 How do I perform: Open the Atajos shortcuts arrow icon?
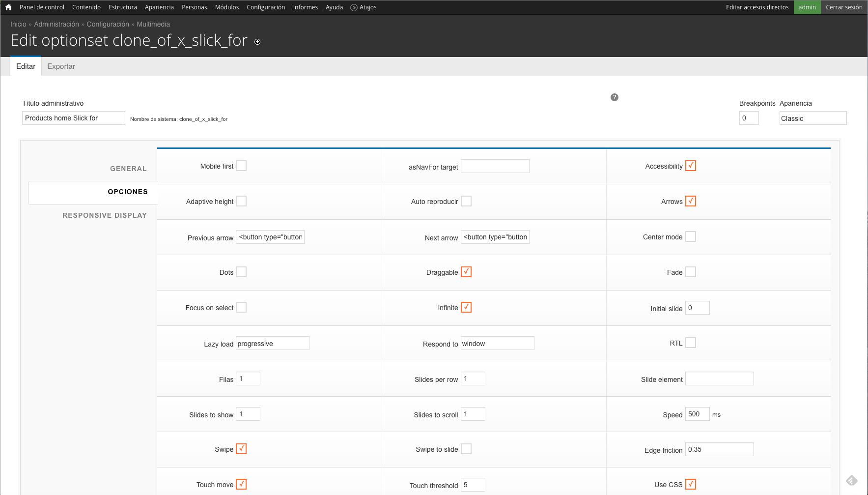[x=353, y=7]
